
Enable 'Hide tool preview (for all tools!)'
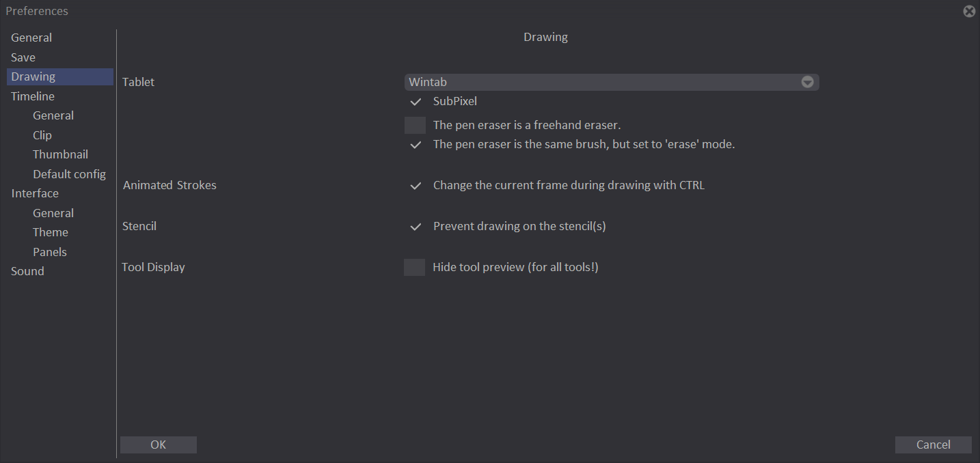click(x=414, y=267)
